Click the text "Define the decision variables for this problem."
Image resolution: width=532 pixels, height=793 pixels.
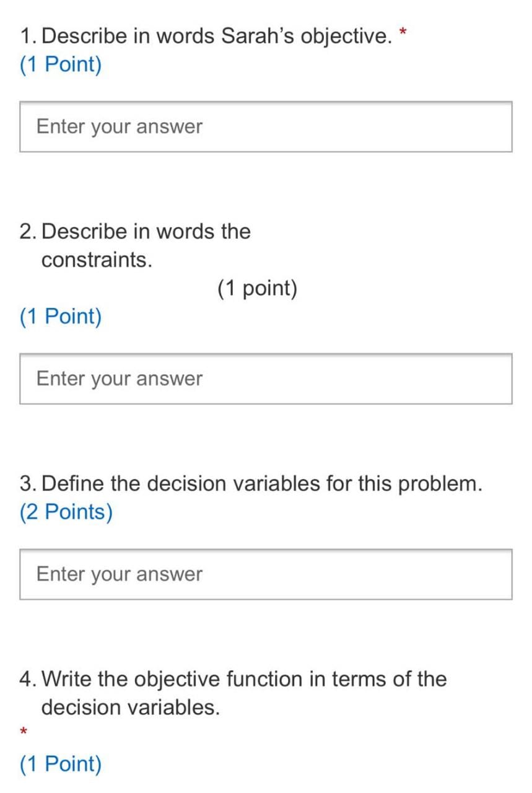261,483
